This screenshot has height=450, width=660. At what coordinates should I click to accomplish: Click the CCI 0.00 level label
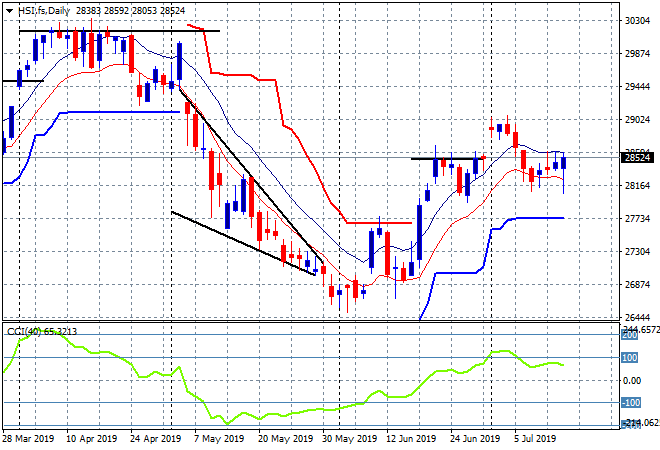(x=632, y=381)
